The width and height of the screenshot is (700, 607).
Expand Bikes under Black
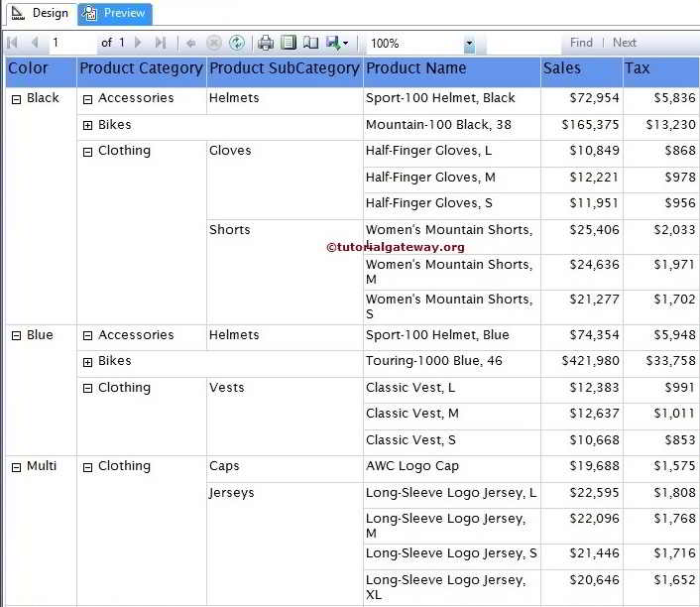[x=87, y=126]
